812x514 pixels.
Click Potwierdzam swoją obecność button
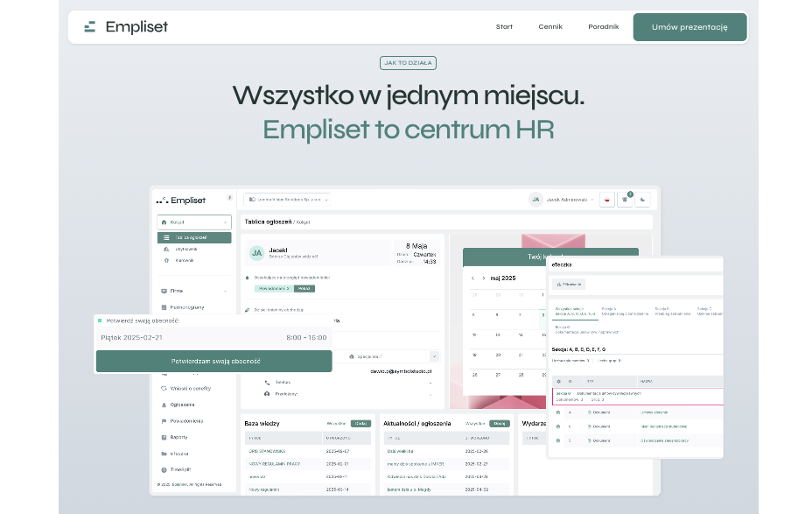[213, 361]
